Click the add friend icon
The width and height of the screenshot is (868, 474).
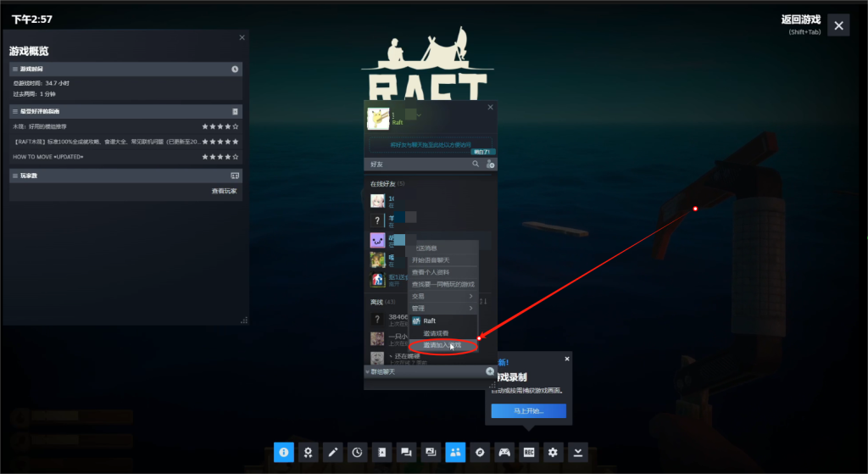pyautogui.click(x=490, y=164)
